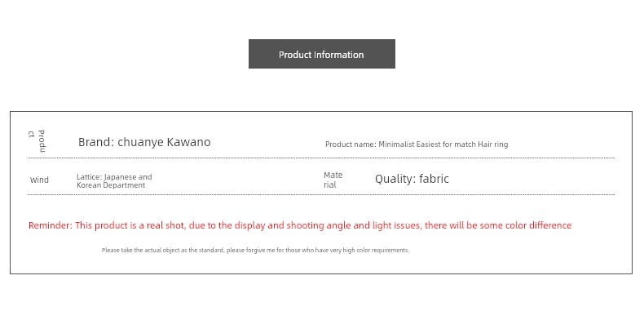The image size is (644, 329).
Task: Click the "Wind" row label
Action: pyautogui.click(x=39, y=180)
